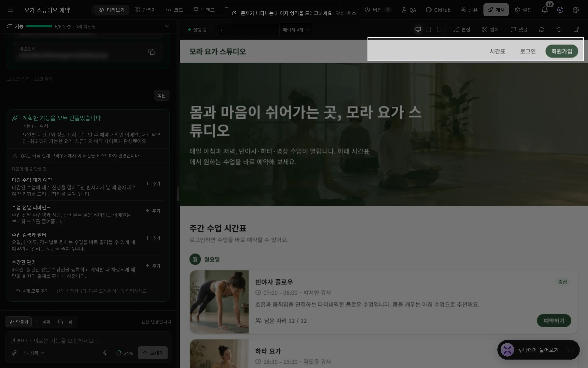The image size is (588, 368).
Task: Click the attachment paperclip icon
Action: pyautogui.click(x=14, y=353)
